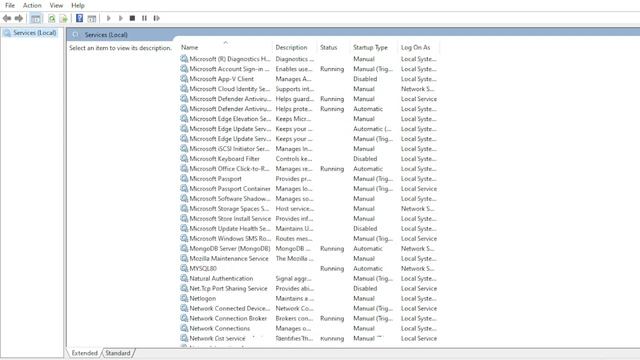Click 'Local Service' log on for Microsoft Passport Container
The width and height of the screenshot is (640, 360).
(x=419, y=189)
